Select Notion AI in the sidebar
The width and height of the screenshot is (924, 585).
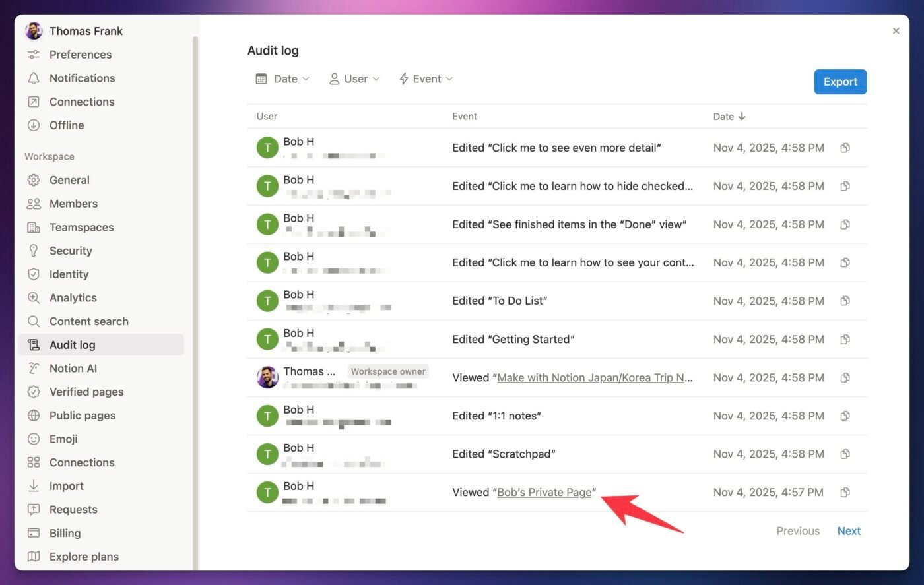tap(73, 369)
